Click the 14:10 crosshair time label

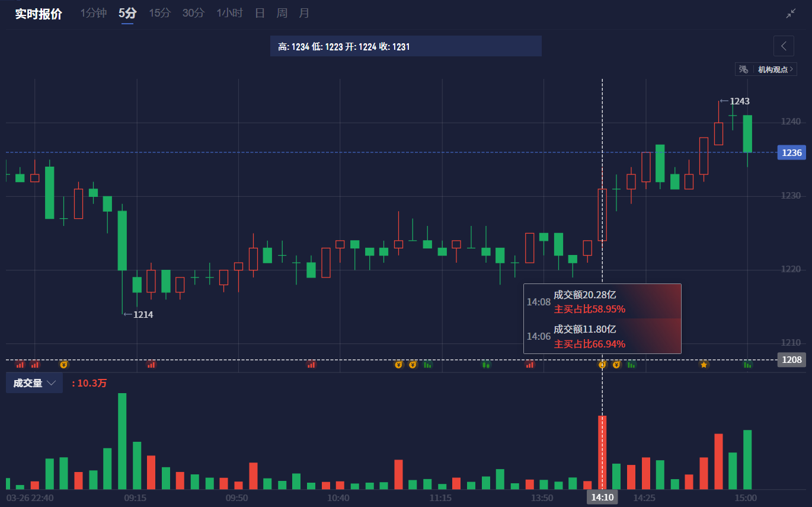(x=602, y=498)
